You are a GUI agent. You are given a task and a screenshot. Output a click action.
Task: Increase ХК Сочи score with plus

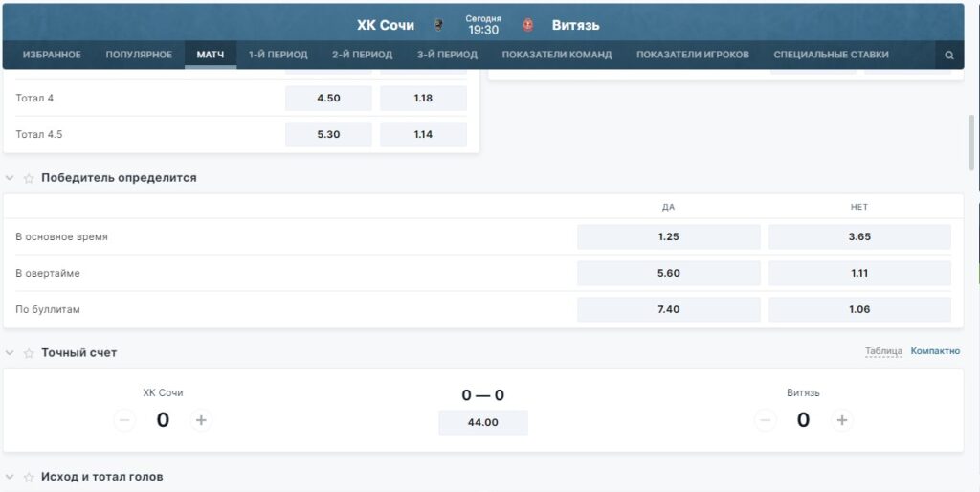pyautogui.click(x=201, y=420)
